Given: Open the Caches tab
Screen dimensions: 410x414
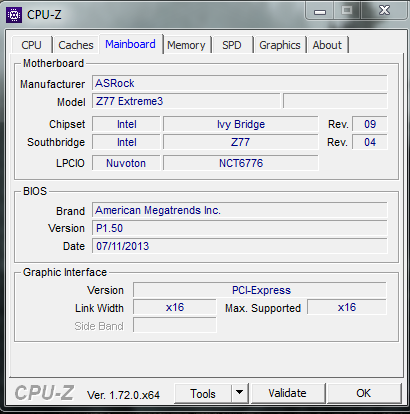Looking at the screenshot, I should pyautogui.click(x=76, y=45).
